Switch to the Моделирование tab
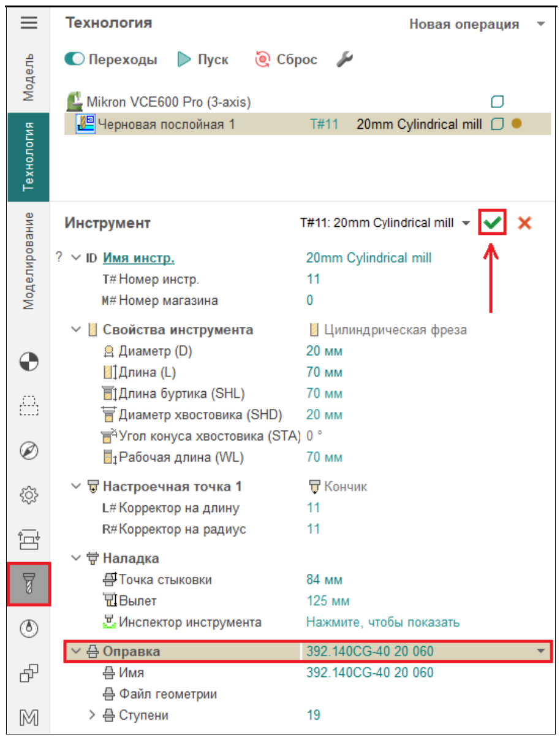The width and height of the screenshot is (560, 740). pos(29,260)
